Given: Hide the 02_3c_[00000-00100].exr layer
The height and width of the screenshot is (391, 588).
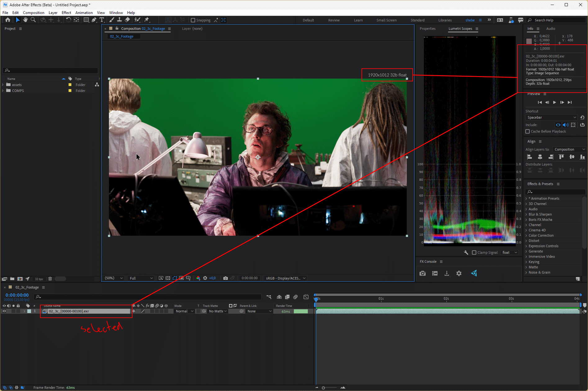Looking at the screenshot, I should [x=4, y=311].
